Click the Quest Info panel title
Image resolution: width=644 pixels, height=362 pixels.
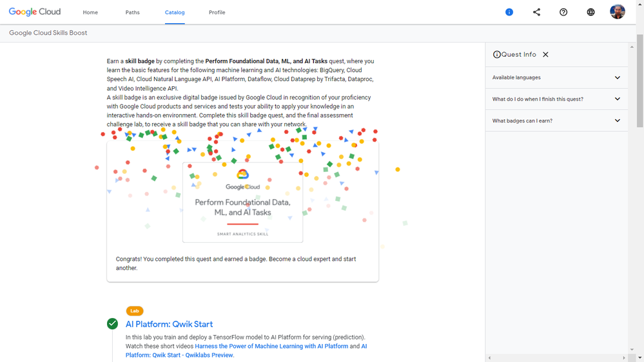click(519, 55)
